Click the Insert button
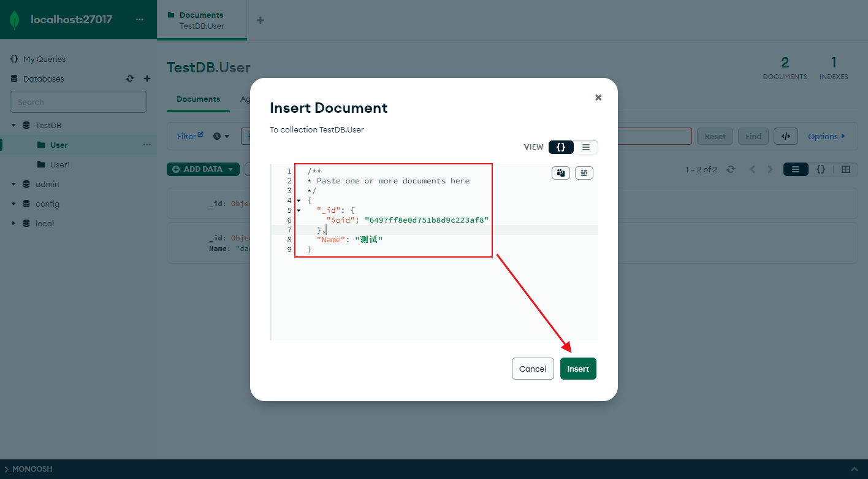Screen dimensions: 868x479 (578, 369)
